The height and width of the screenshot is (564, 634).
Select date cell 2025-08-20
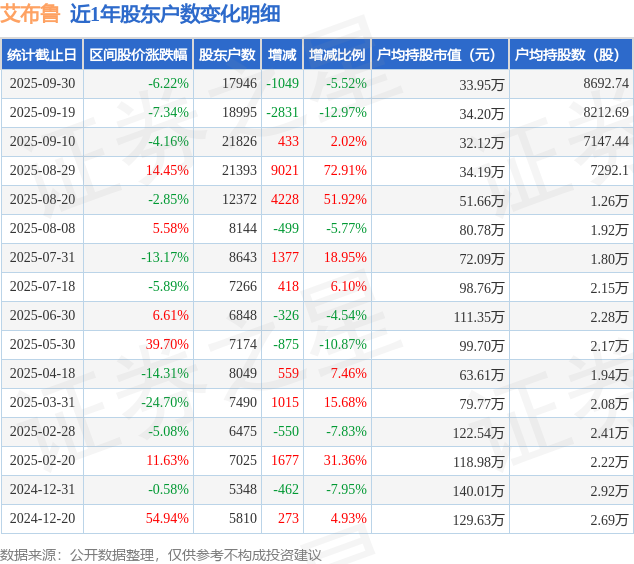tap(42, 199)
